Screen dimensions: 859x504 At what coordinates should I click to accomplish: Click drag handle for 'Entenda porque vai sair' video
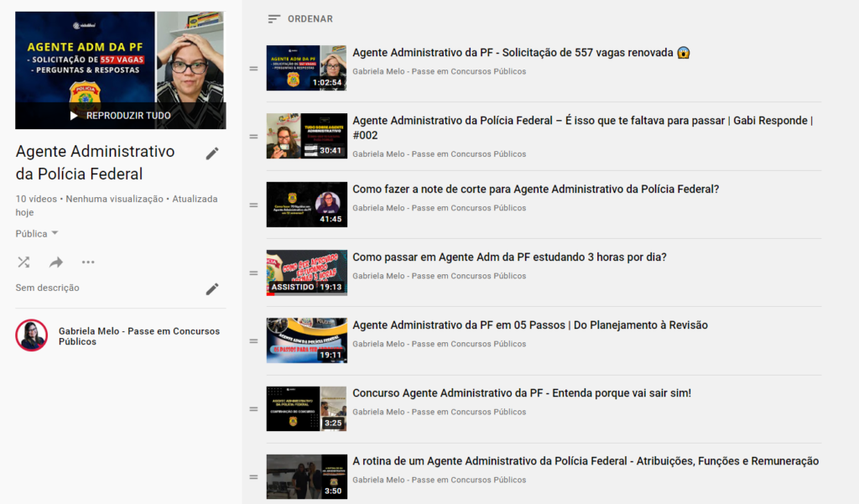(x=253, y=408)
